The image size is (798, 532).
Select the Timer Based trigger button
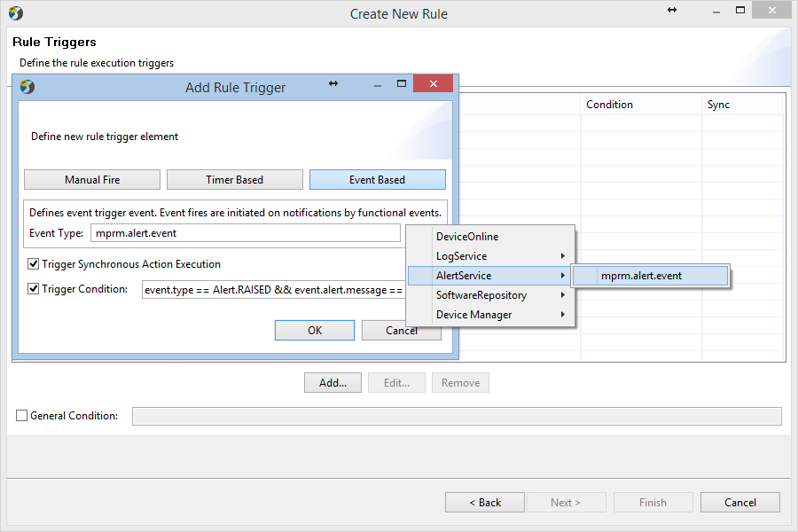pos(235,180)
